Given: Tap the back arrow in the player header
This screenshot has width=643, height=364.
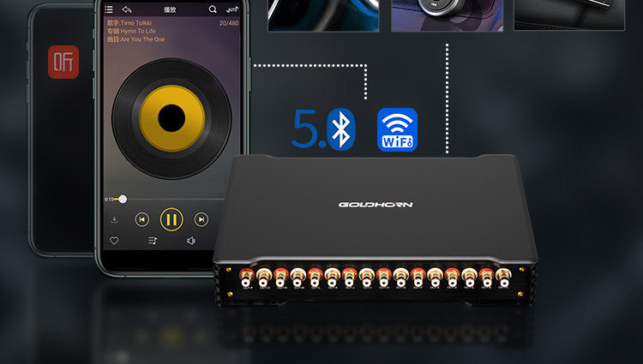Looking at the screenshot, I should [x=127, y=9].
